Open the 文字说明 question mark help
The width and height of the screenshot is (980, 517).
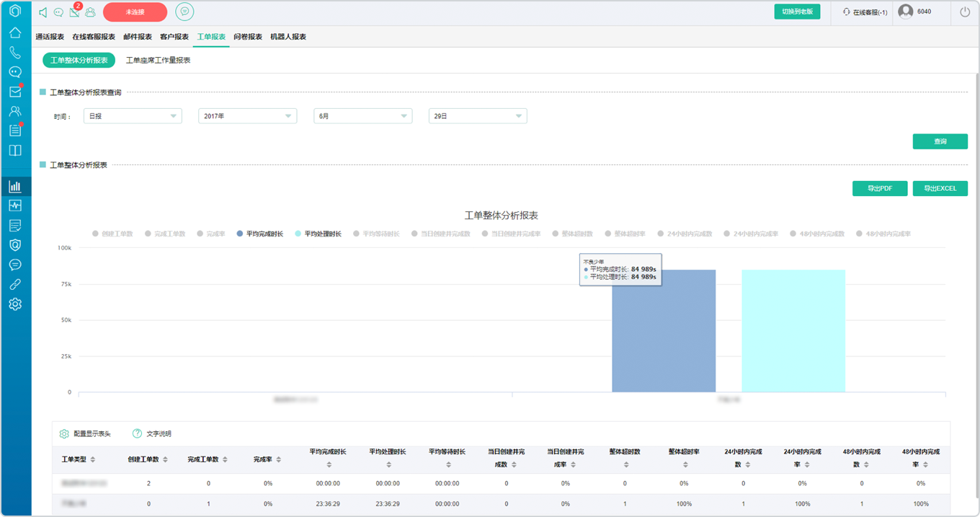pyautogui.click(x=137, y=434)
